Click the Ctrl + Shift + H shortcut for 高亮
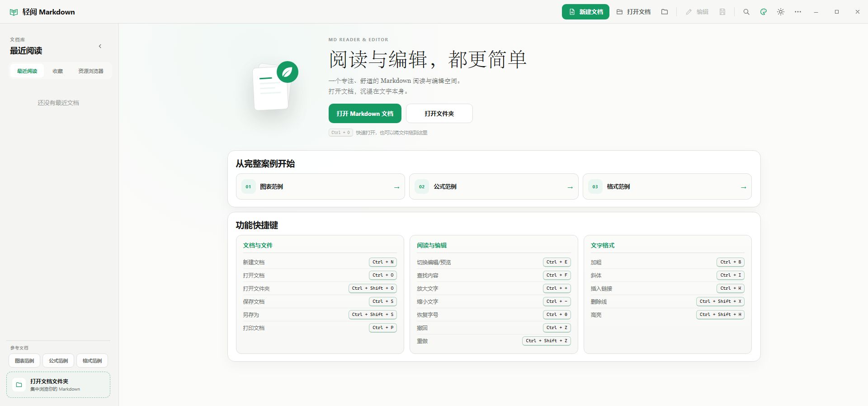 [720, 315]
